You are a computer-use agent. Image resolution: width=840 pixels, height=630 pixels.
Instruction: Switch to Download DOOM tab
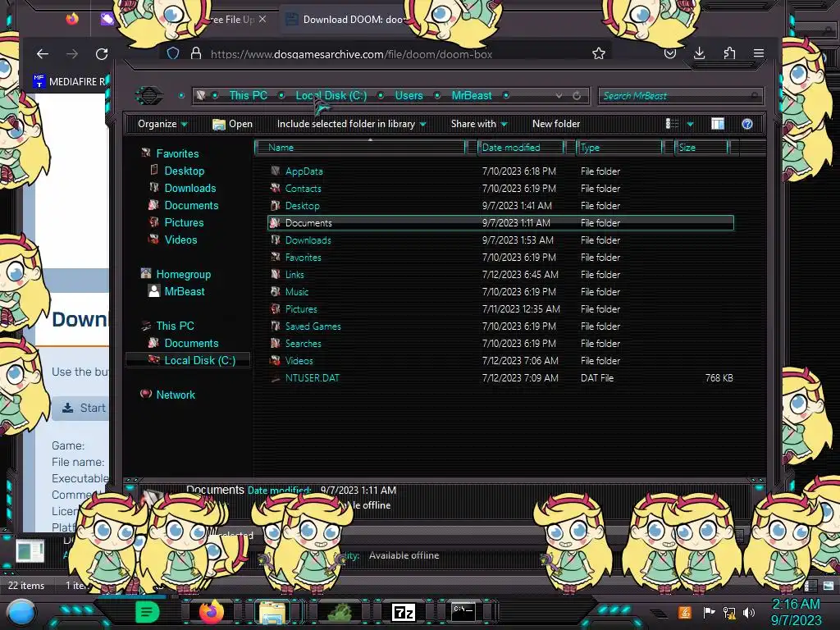point(348,20)
